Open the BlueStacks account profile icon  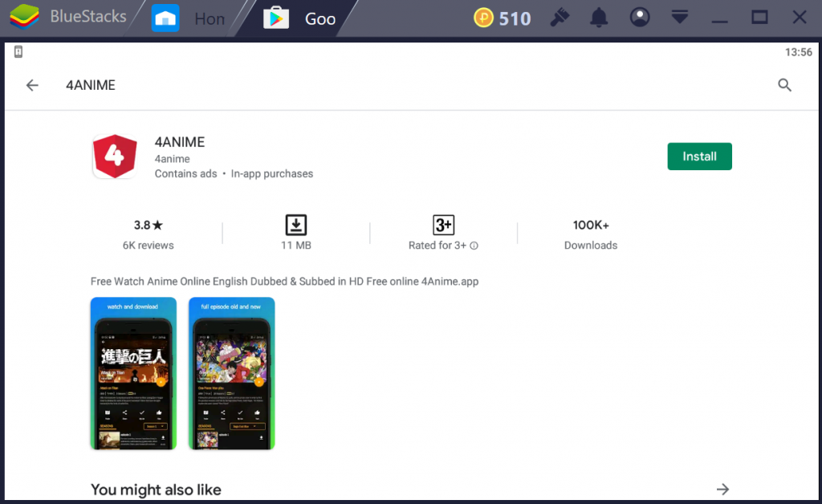(x=640, y=18)
